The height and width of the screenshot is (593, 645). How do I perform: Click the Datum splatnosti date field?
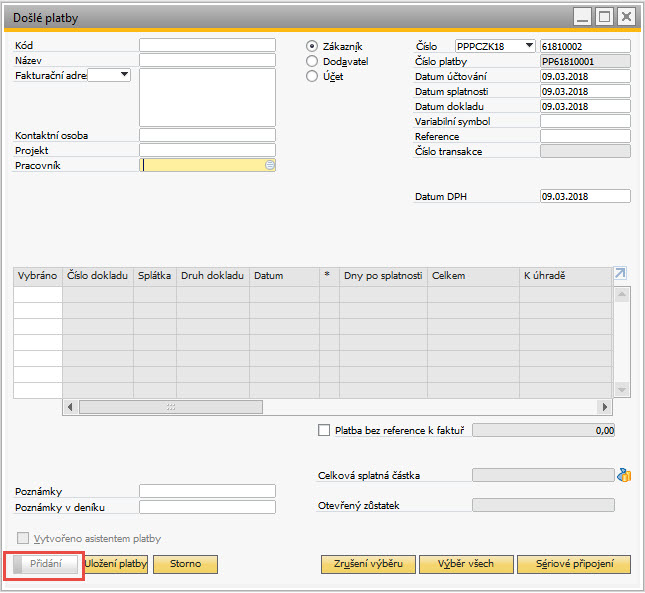[x=585, y=91]
